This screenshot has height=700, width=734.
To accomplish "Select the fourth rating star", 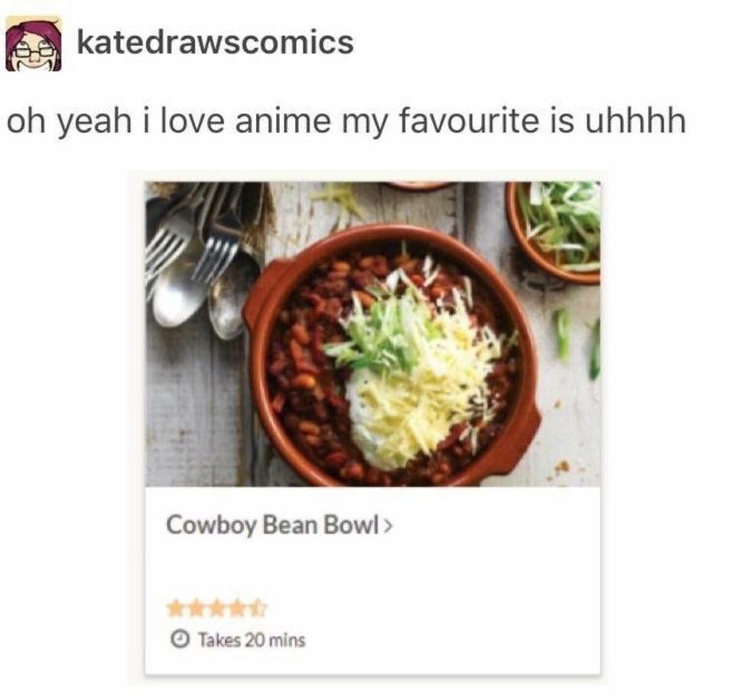I will click(237, 609).
